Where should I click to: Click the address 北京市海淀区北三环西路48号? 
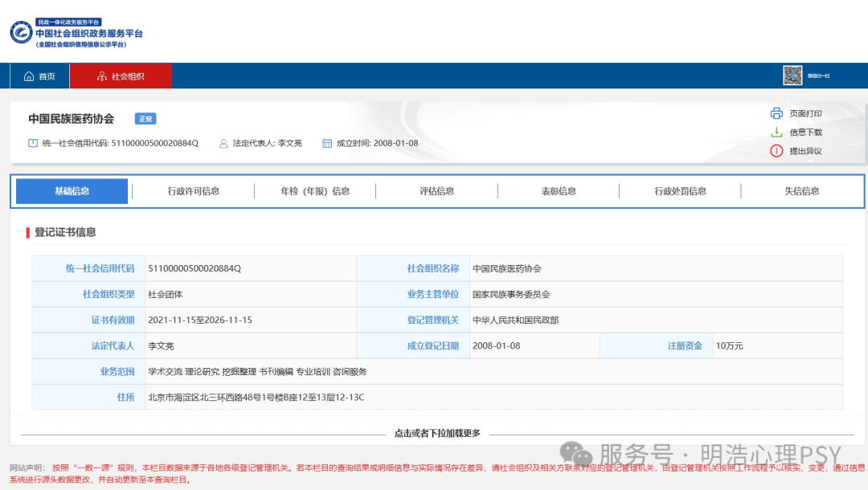pos(256,397)
